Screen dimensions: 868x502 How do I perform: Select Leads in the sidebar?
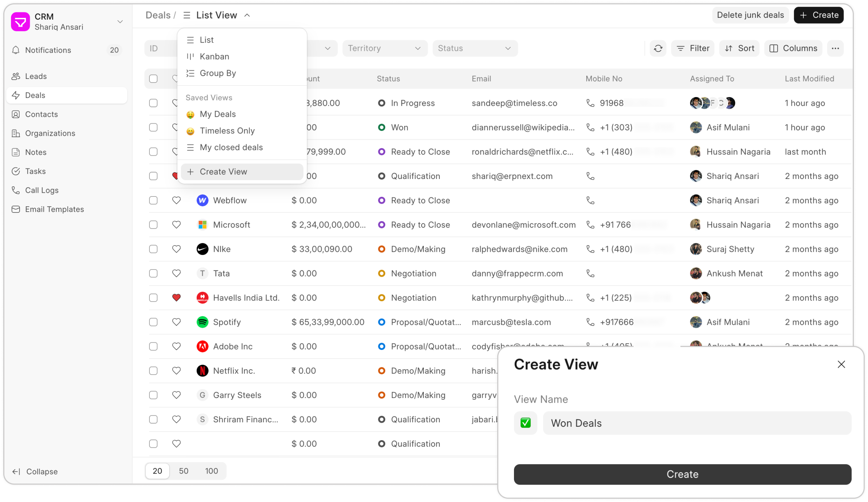pyautogui.click(x=36, y=76)
